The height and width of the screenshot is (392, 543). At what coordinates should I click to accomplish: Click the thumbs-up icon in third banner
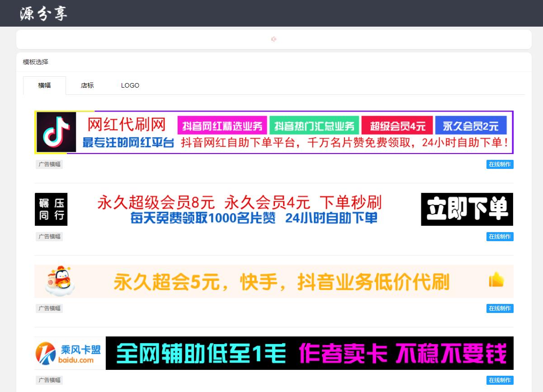[496, 280]
